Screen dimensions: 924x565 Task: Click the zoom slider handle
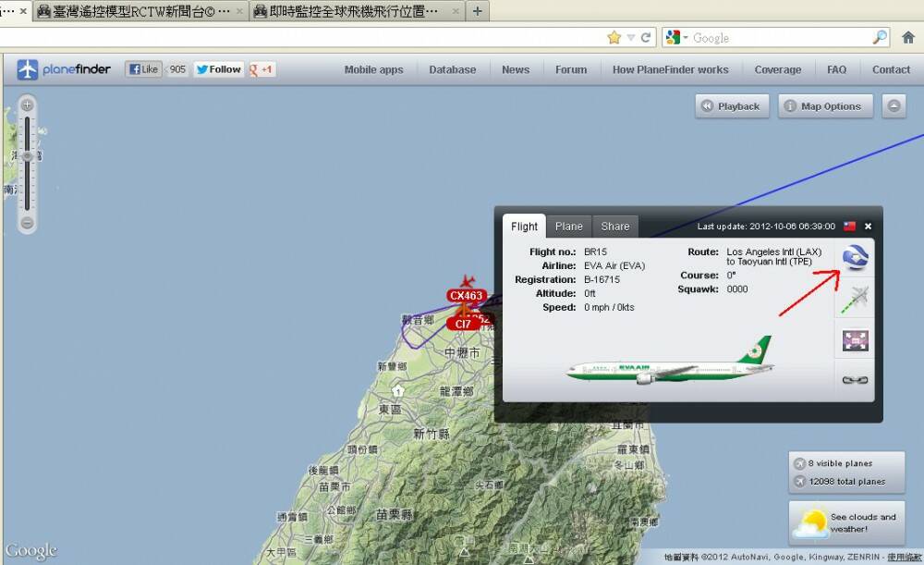(27, 156)
